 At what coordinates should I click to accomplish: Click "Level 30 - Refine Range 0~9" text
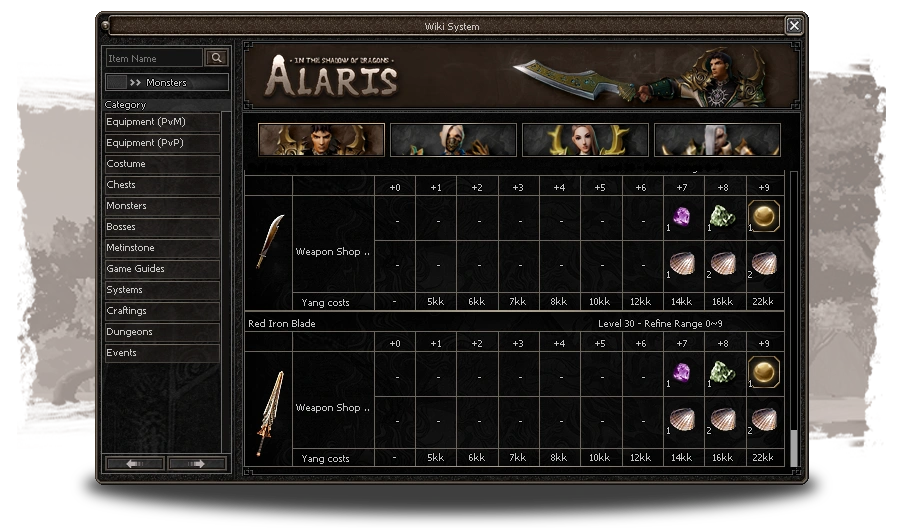click(x=660, y=324)
